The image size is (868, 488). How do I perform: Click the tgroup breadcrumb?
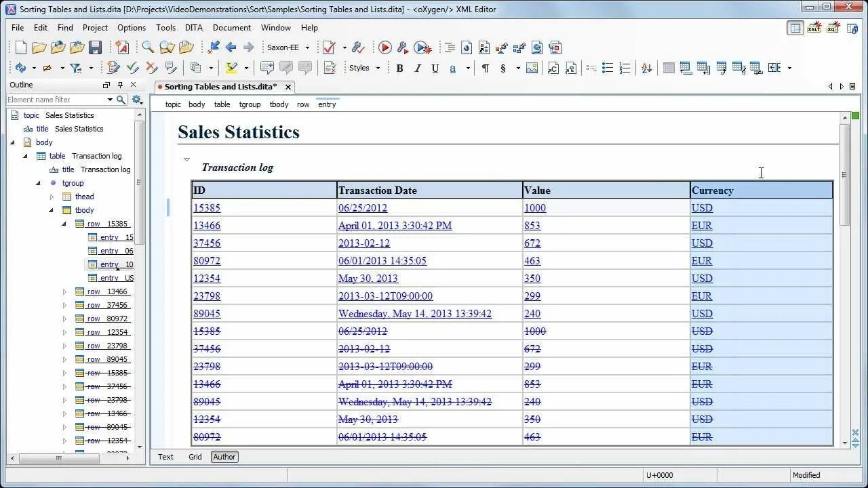(x=250, y=104)
